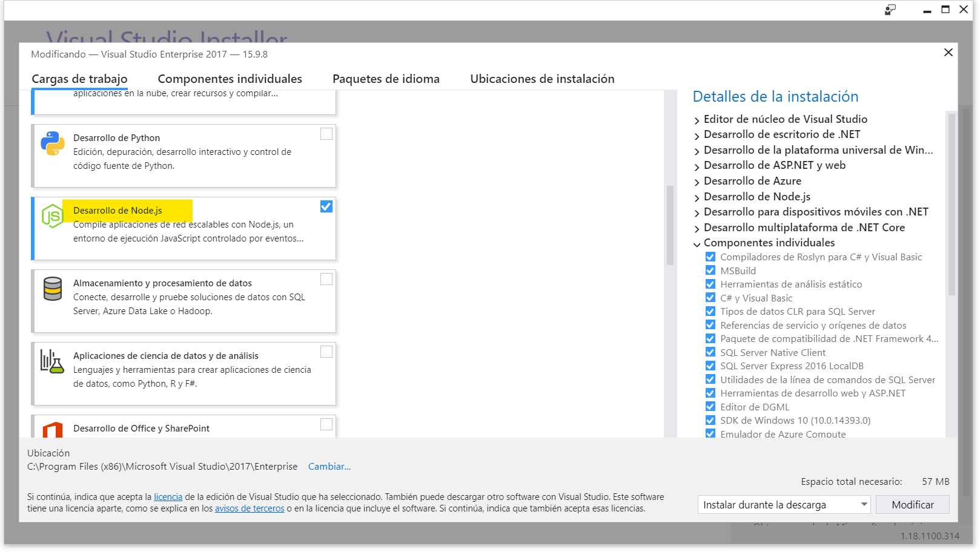
Task: Expand Desarrollo de la plataforma universal de Windows
Action: (x=697, y=151)
